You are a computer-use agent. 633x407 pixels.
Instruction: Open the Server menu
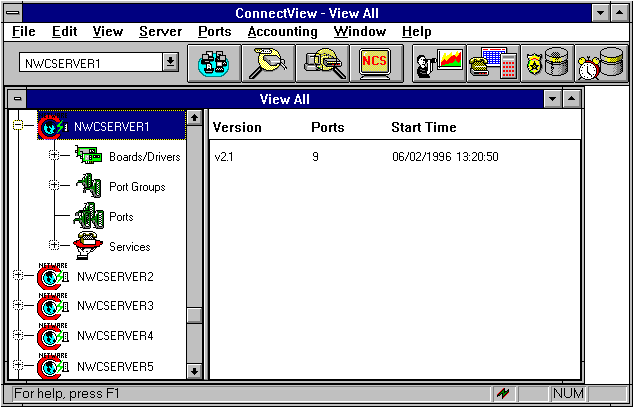click(160, 32)
